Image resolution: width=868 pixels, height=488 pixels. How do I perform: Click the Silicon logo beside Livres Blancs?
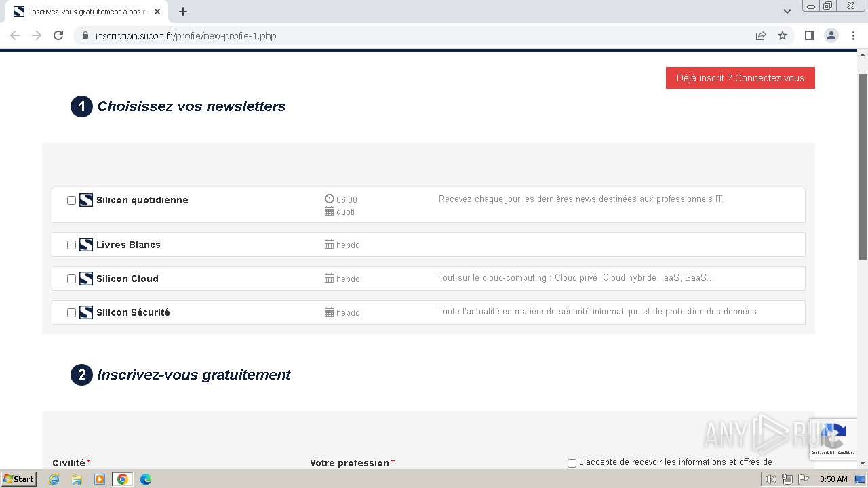coord(86,245)
